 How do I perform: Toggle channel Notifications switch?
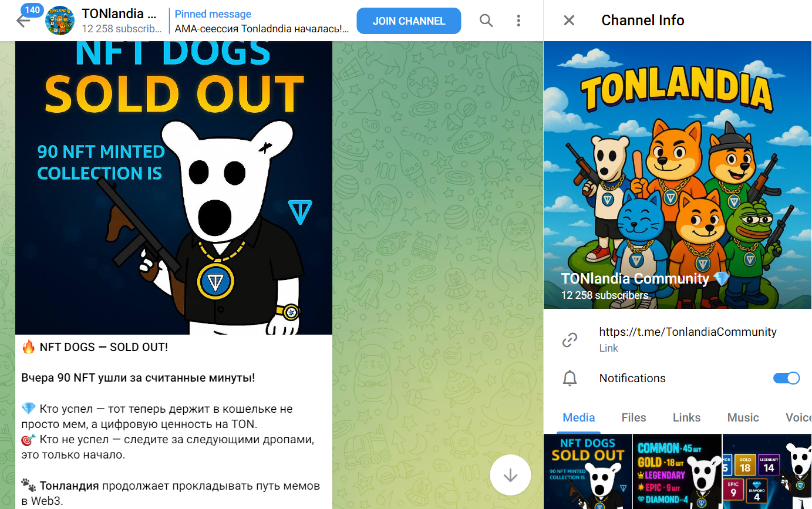click(787, 378)
